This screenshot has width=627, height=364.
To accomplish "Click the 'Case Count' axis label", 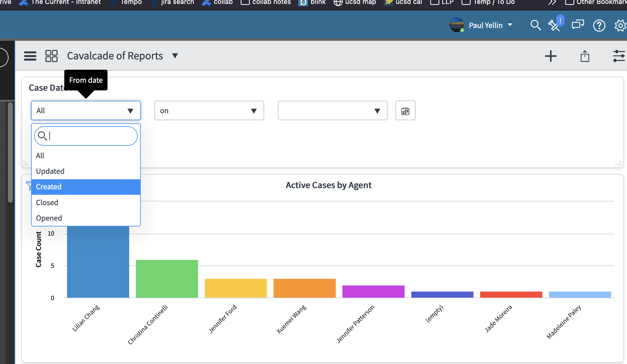I will [x=38, y=249].
